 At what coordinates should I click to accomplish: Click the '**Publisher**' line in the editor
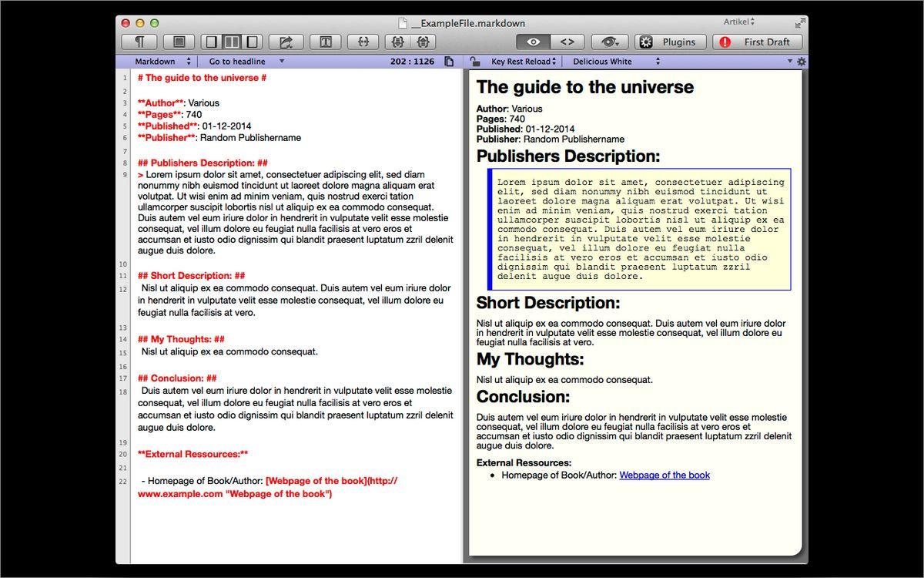219,138
